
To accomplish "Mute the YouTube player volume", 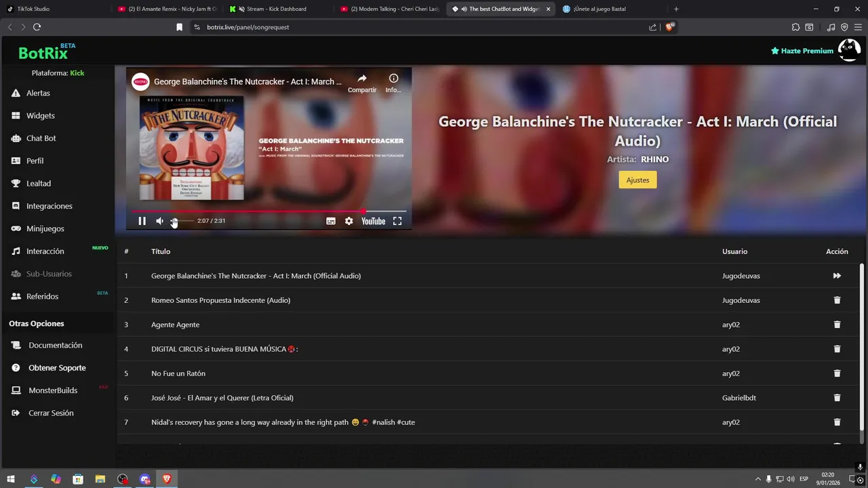I will coord(159,221).
